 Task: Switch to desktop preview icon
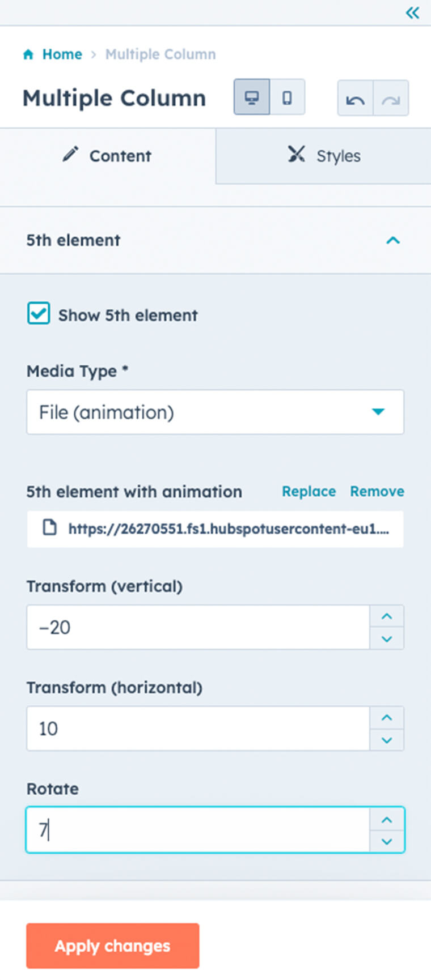(x=252, y=97)
